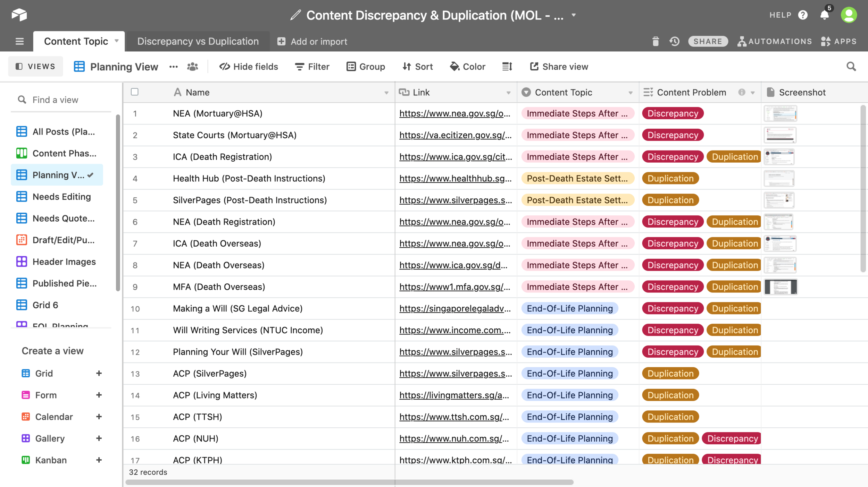Open the Planning View more options ellipsis
Screen dimensions: 868x487
(x=173, y=67)
